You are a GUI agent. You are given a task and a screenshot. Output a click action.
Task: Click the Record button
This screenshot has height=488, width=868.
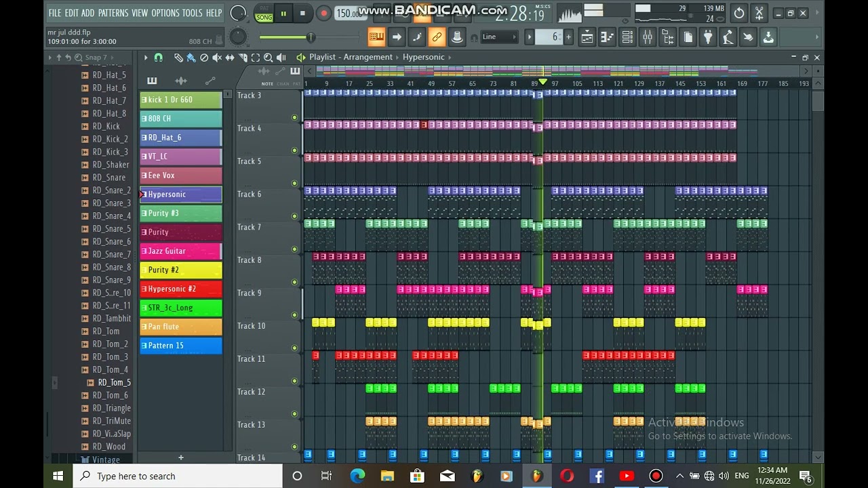(323, 13)
